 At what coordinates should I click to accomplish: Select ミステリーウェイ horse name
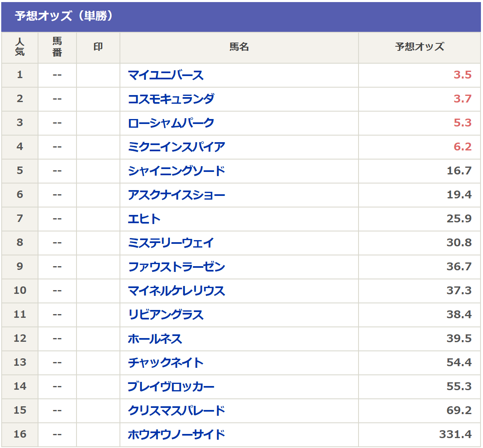coord(171,243)
